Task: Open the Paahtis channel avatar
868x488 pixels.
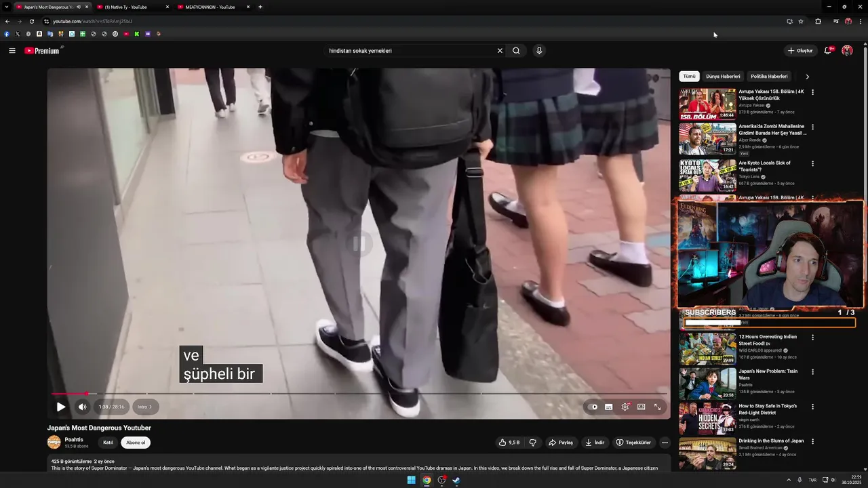Action: 54,443
